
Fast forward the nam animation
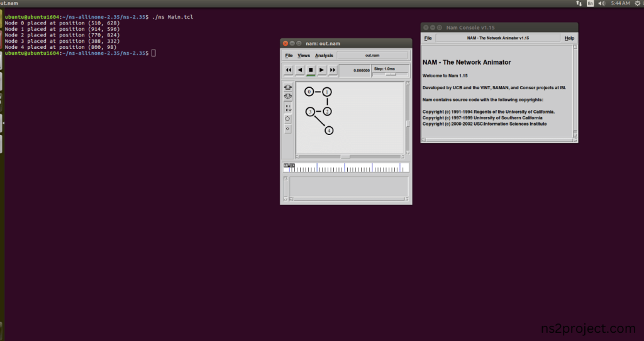coord(333,70)
